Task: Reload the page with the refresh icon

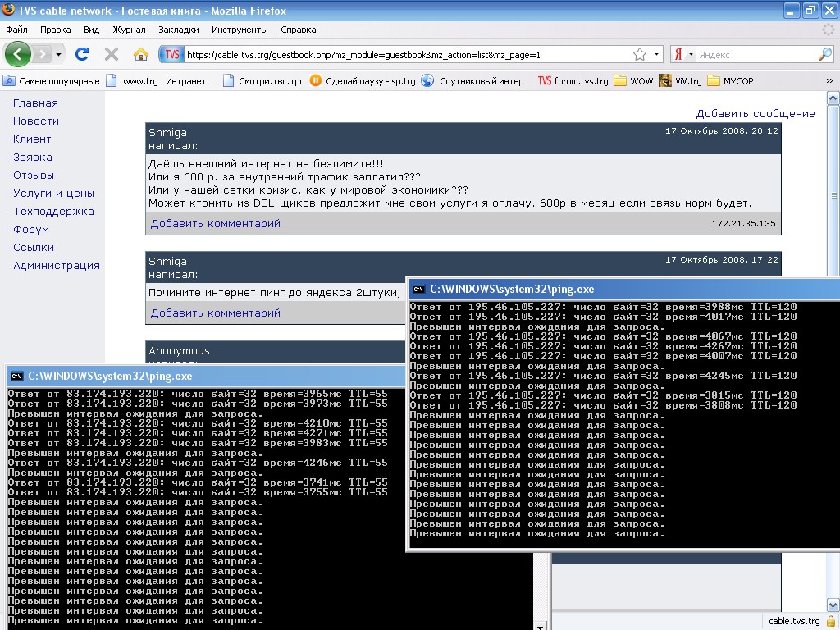Action: [81, 54]
